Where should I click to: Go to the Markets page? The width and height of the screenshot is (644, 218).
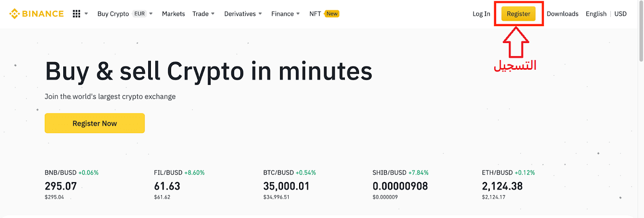point(173,14)
